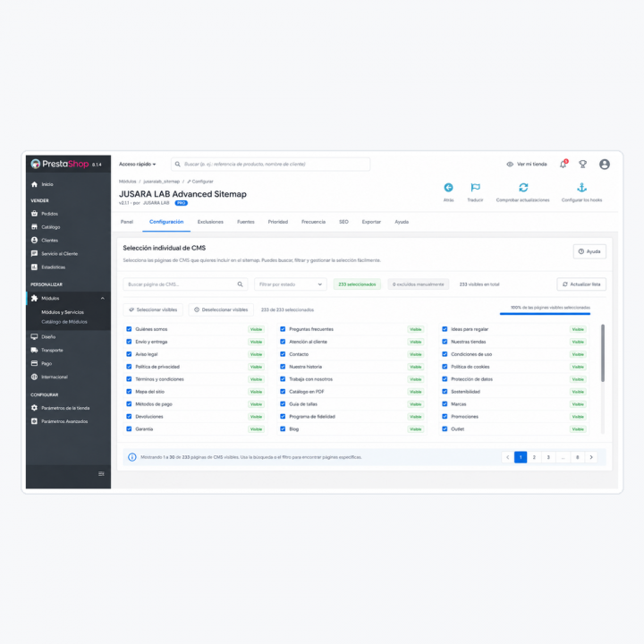Open Filtrar por estado dropdown

[x=291, y=284]
